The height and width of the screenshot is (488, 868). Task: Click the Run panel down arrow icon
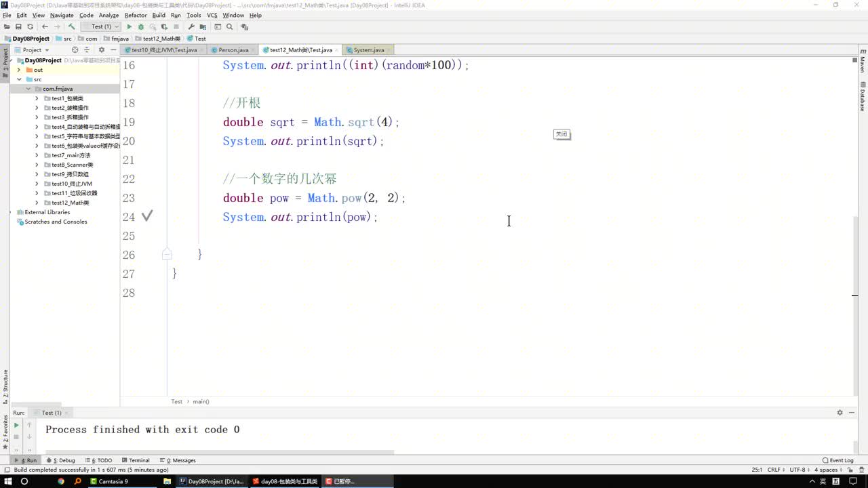point(29,436)
